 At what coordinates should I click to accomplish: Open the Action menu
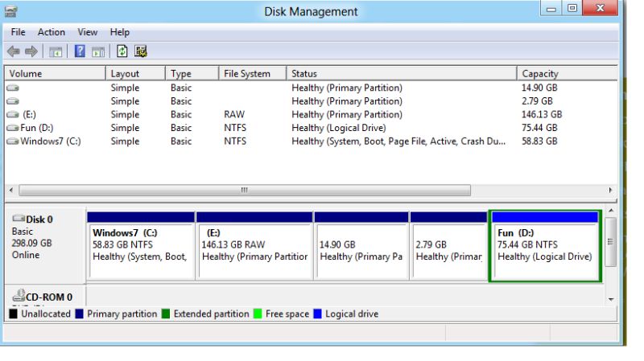point(52,32)
